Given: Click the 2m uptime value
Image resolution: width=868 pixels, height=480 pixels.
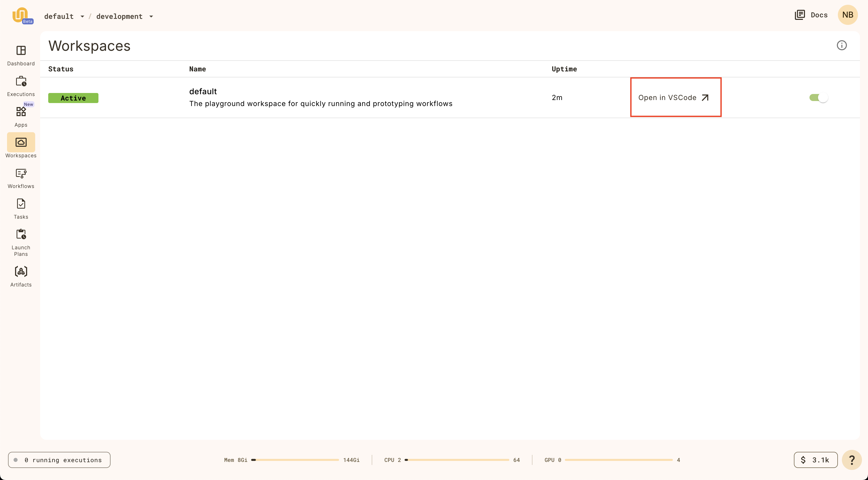Looking at the screenshot, I should [x=557, y=98].
